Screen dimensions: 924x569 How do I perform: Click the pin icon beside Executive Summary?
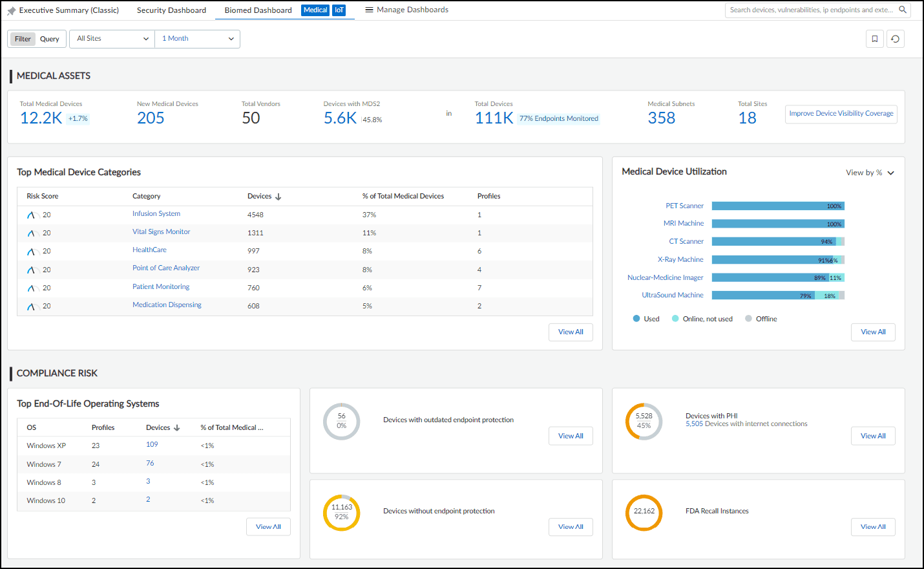12,10
